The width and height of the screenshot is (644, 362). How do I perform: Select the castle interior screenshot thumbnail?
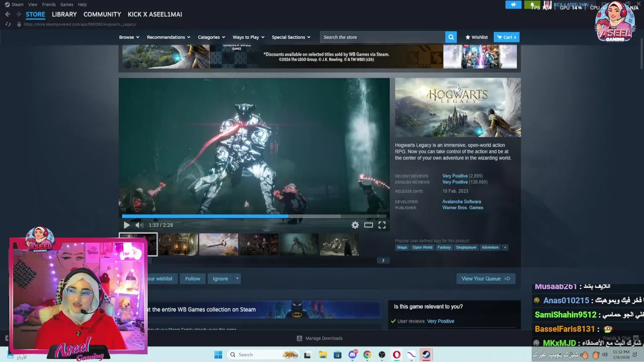(x=179, y=244)
